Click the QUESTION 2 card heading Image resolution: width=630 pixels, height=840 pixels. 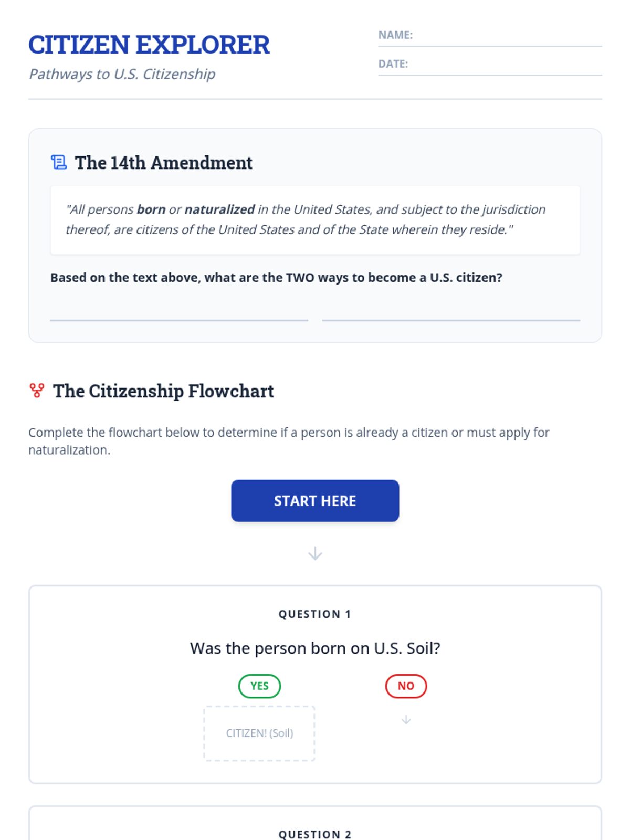pos(315,834)
